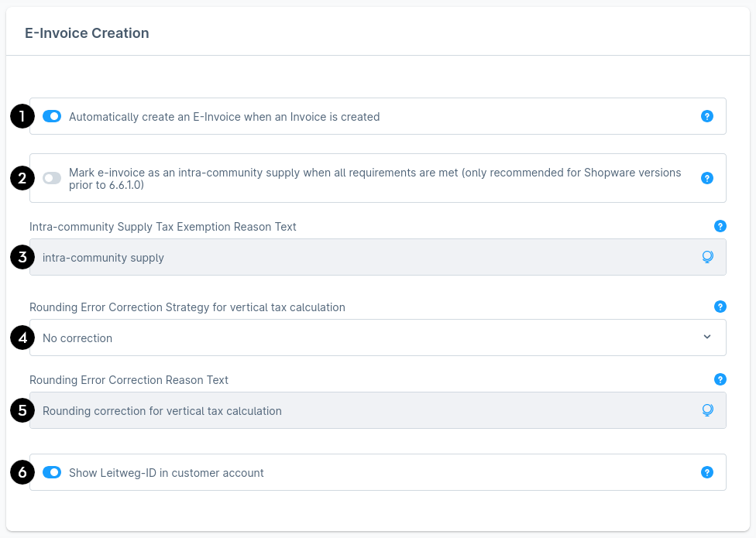This screenshot has width=756, height=538.
Task: Click icon inside Rounding correction reason field
Action: coord(706,410)
